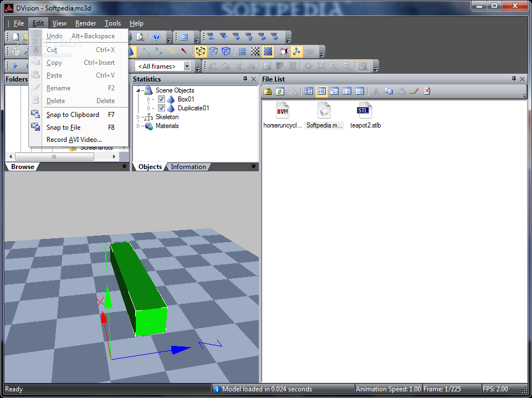The image size is (532, 398).
Task: Expand the Duplicate01 tree node
Action: (x=149, y=108)
